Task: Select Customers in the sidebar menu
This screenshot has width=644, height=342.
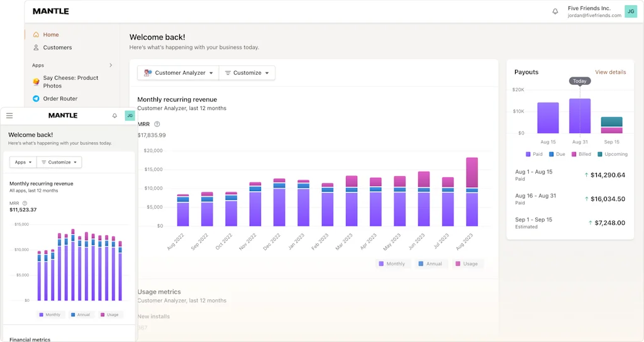Action: 57,48
